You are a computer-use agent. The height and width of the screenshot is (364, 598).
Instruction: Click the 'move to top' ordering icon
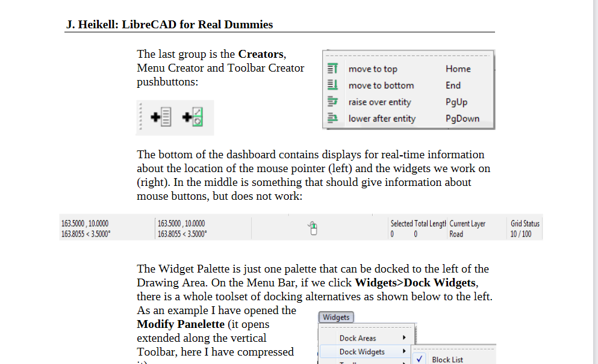332,69
